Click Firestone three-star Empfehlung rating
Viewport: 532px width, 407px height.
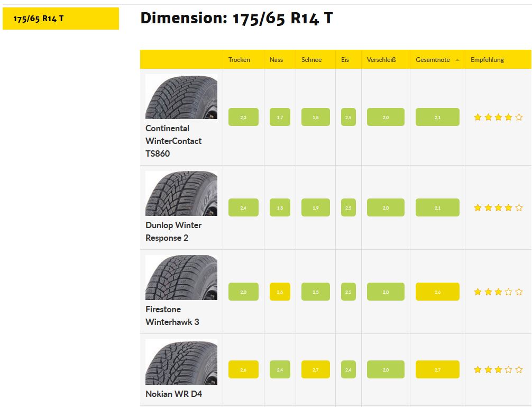(x=498, y=292)
